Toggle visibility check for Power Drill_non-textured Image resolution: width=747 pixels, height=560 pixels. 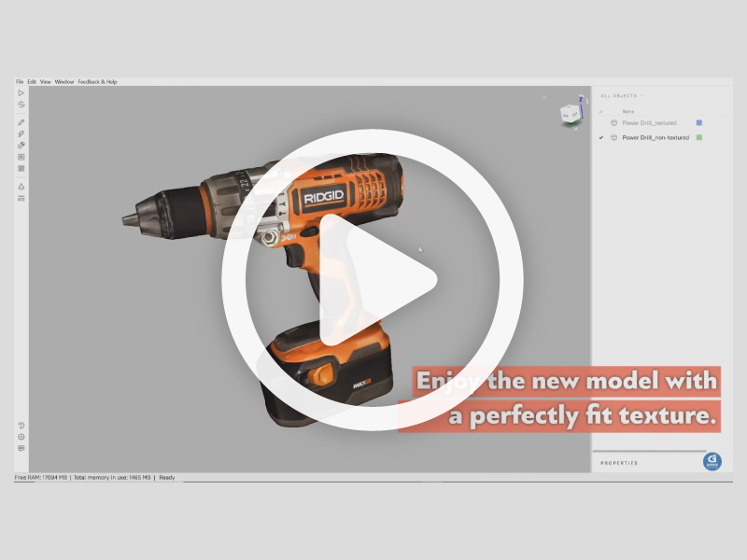point(601,137)
